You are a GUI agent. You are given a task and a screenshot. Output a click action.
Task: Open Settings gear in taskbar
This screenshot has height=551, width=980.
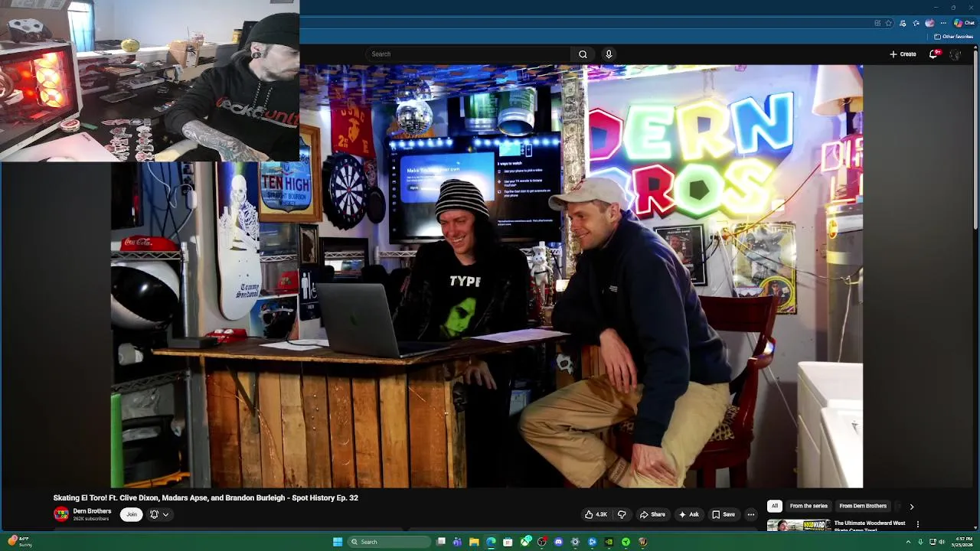(x=575, y=542)
